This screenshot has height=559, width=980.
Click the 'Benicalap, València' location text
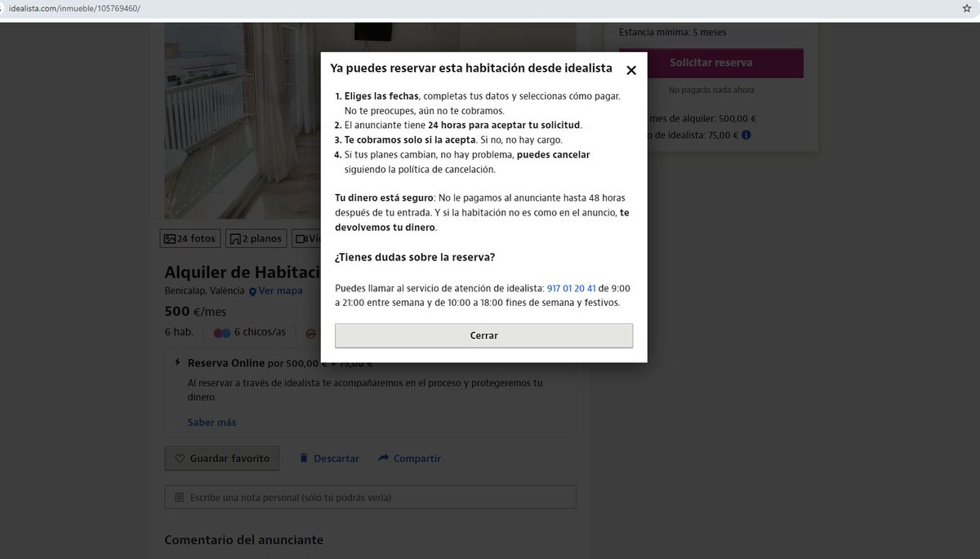click(205, 291)
